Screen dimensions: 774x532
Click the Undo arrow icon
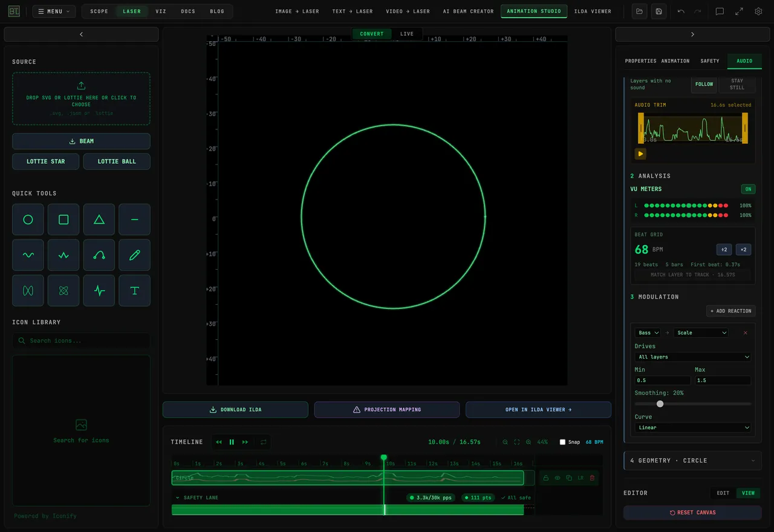(681, 11)
